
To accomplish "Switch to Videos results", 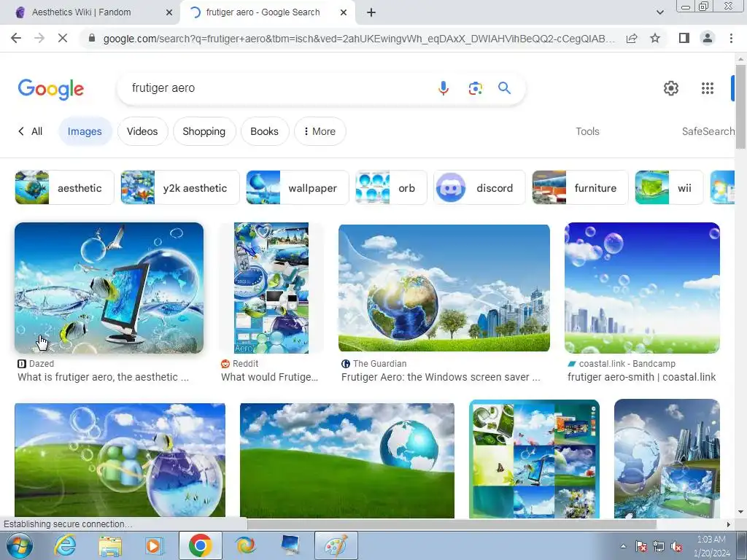I will coord(142,131).
